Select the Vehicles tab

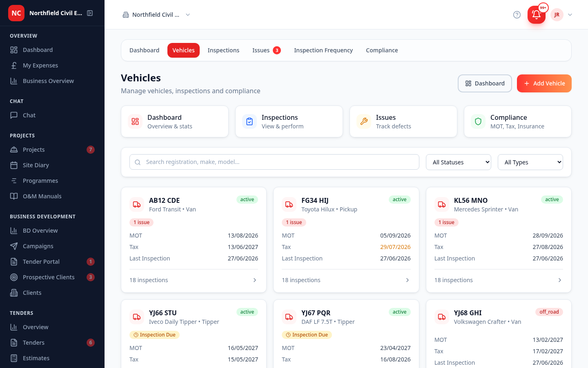tap(183, 50)
